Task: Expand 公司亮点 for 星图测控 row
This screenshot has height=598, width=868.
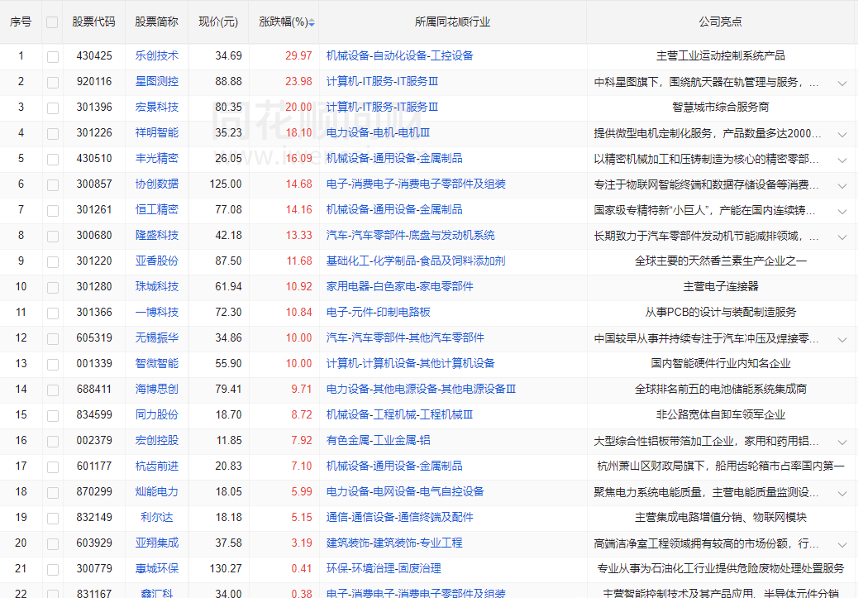Action: click(x=842, y=83)
